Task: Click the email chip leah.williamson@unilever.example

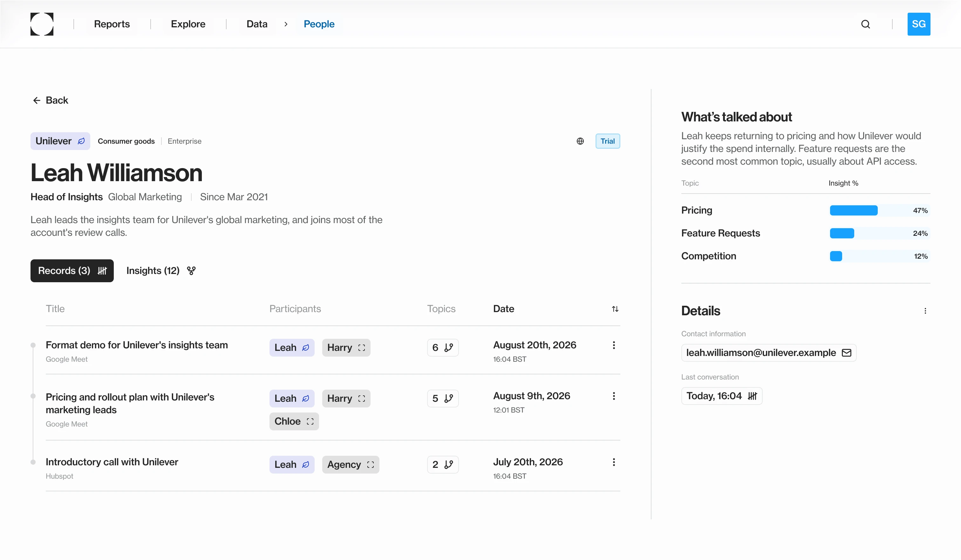Action: (x=769, y=353)
